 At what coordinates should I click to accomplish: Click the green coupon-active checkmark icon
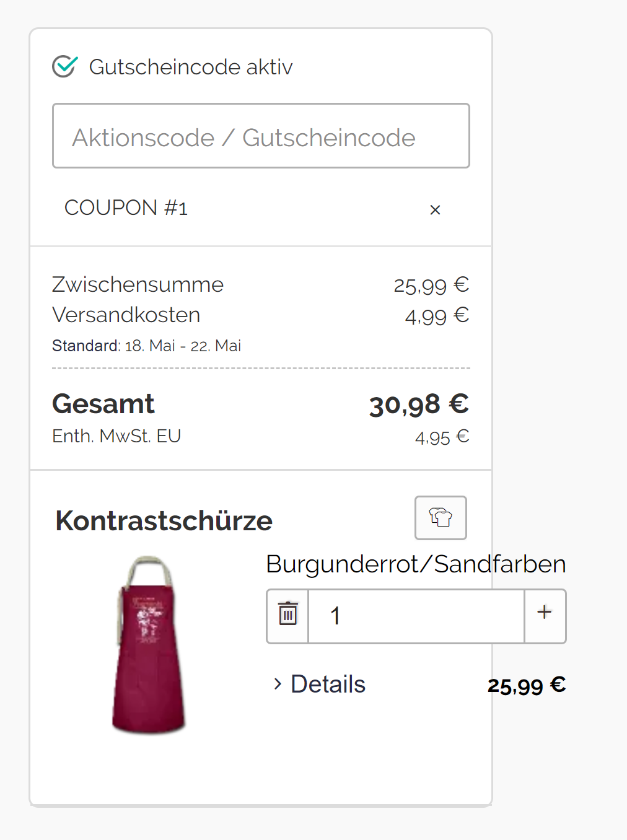point(64,66)
